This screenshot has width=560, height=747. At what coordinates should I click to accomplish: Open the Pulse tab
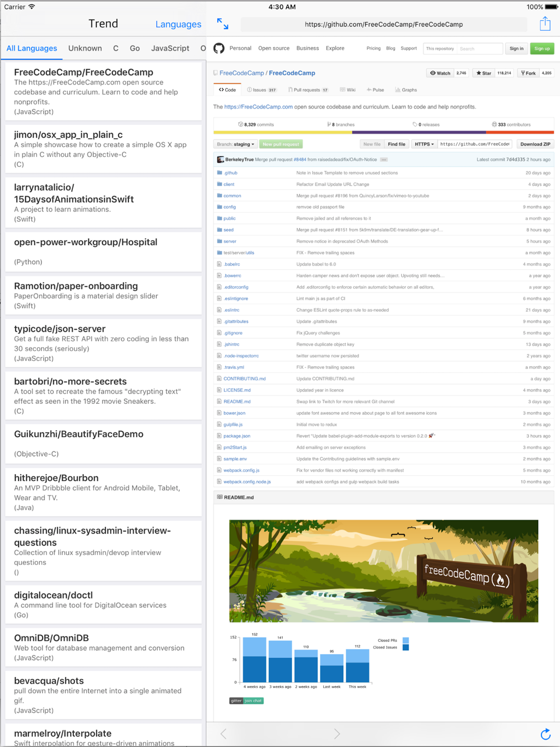pyautogui.click(x=375, y=90)
